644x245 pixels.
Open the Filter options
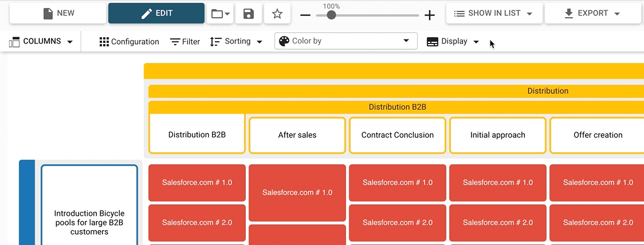point(185,42)
